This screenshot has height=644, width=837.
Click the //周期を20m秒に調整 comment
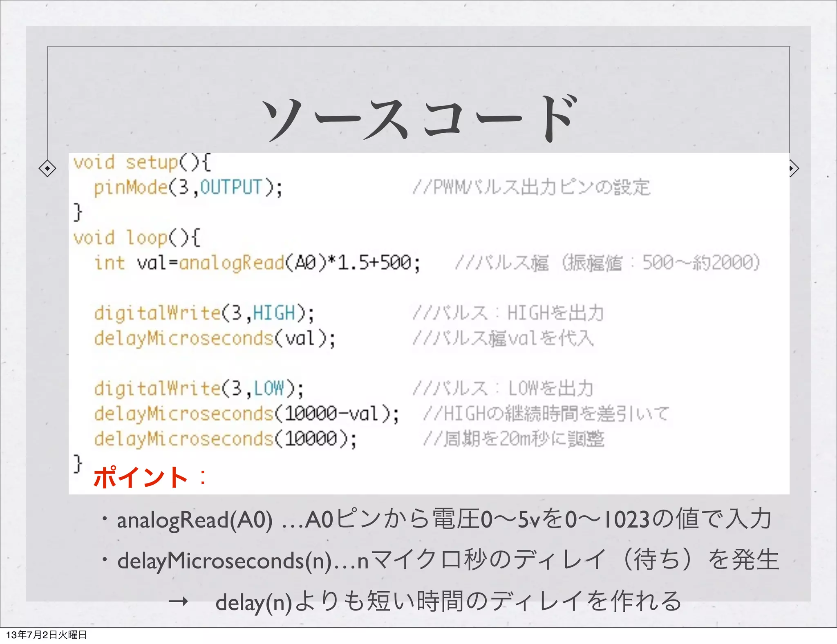click(513, 439)
